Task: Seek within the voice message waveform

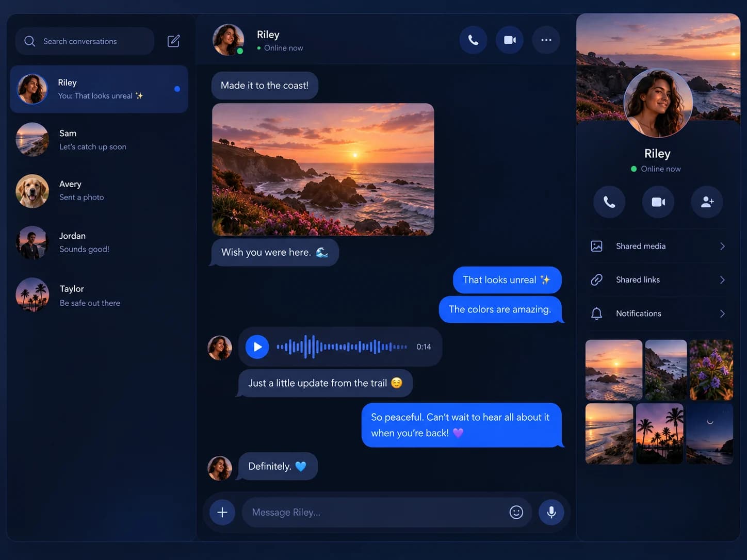Action: pyautogui.click(x=342, y=347)
